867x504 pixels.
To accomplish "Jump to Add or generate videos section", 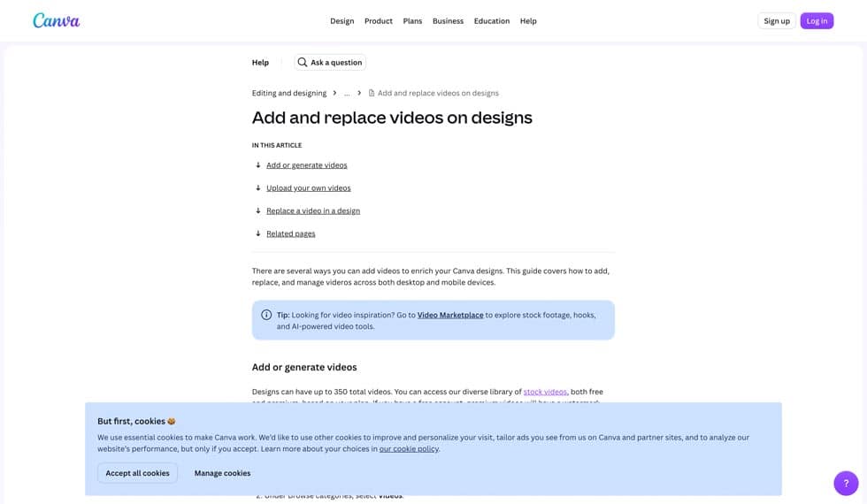I will (307, 165).
